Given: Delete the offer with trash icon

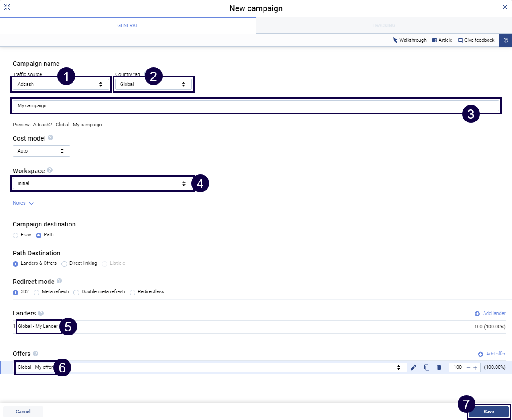Looking at the screenshot, I should click(x=439, y=367).
